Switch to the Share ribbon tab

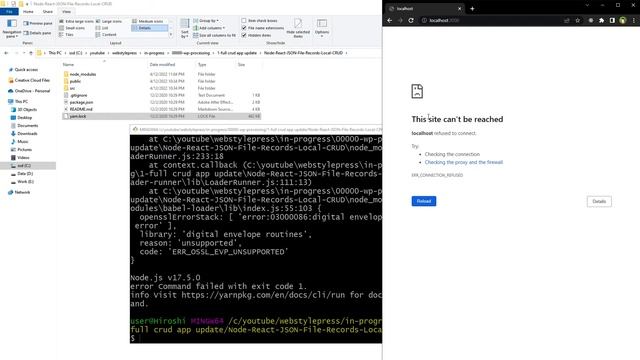point(48,12)
